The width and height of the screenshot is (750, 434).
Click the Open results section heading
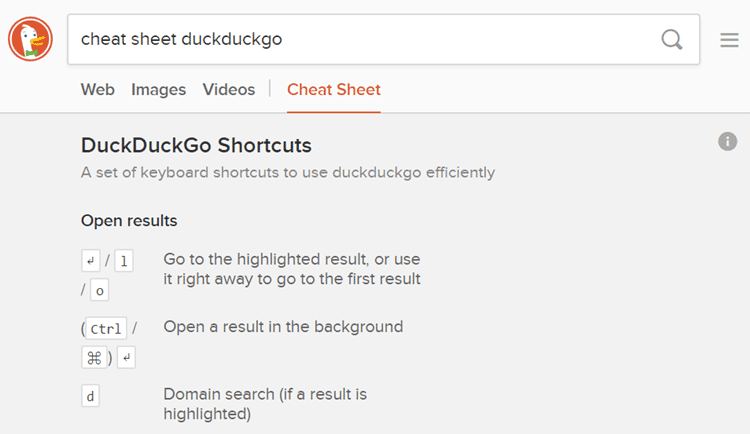click(x=129, y=220)
